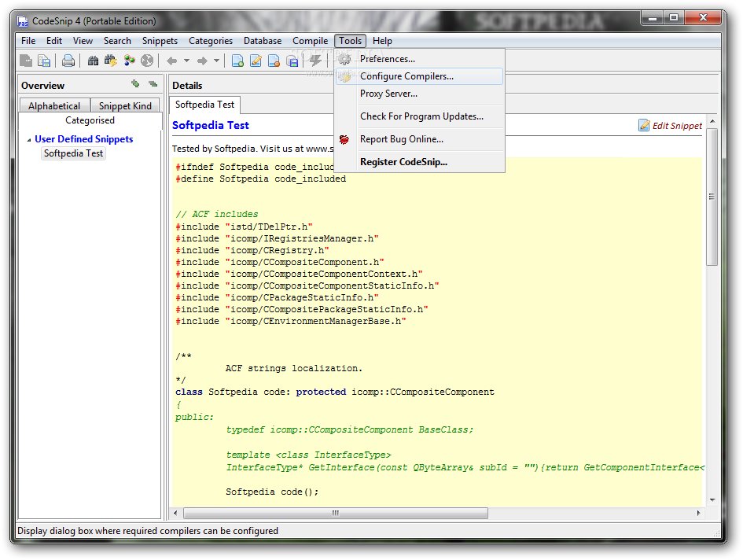Click the Overview pane heading
This screenshot has width=743, height=560.
tap(42, 86)
